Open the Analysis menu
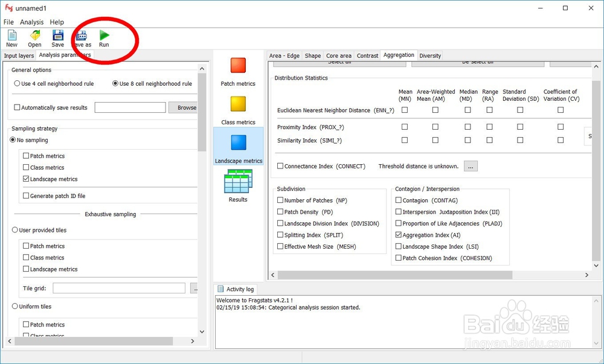Screen dimensions: 604x364 (32, 22)
